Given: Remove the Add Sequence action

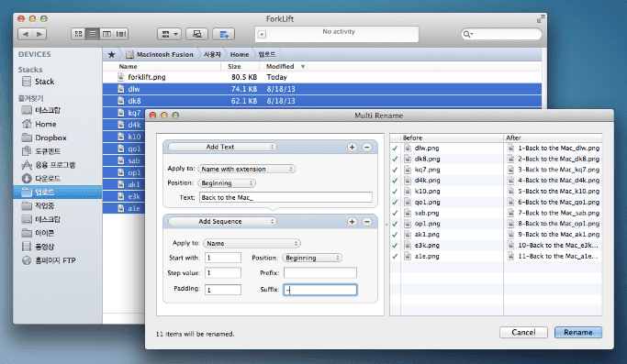Looking at the screenshot, I should pyautogui.click(x=367, y=222).
